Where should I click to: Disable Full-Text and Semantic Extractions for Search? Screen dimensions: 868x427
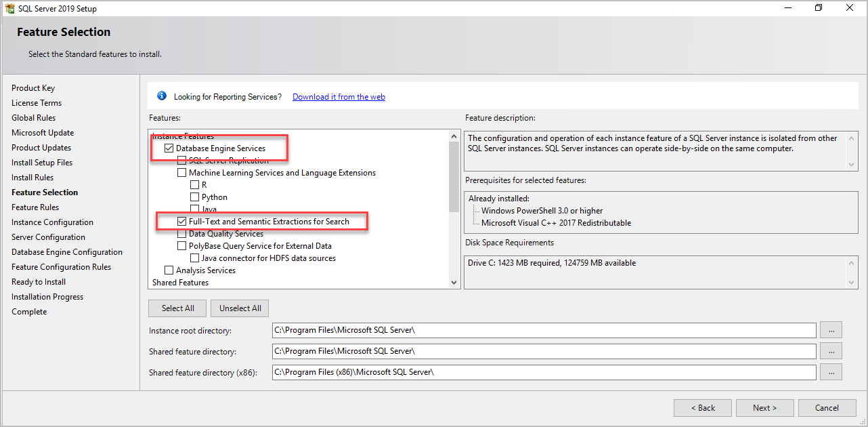click(x=181, y=221)
